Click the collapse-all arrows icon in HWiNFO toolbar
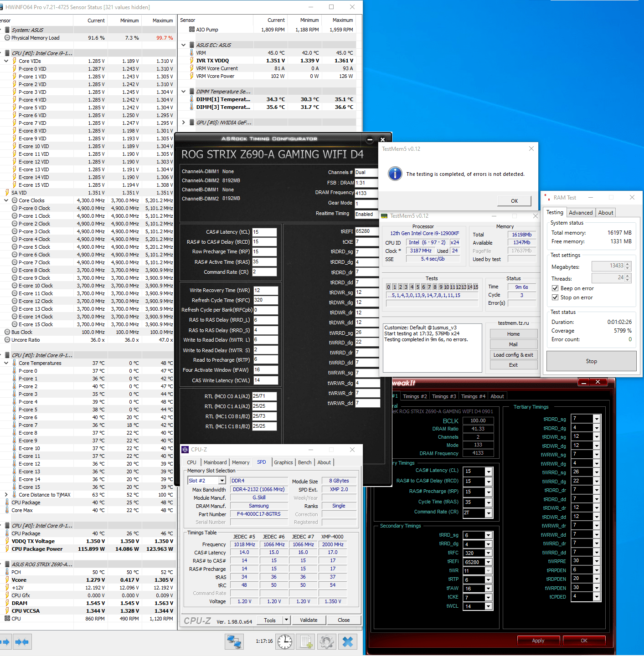This screenshot has width=644, height=656. 22,642
